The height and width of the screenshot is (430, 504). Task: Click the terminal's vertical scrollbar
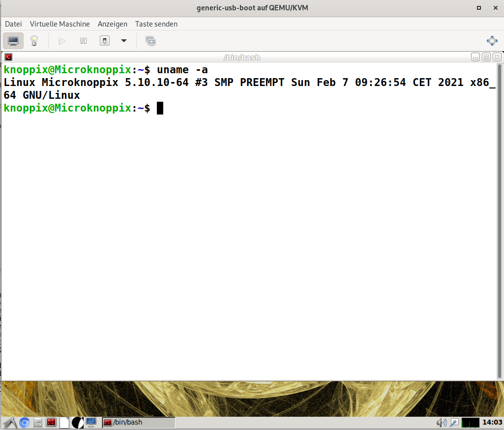pos(500,221)
